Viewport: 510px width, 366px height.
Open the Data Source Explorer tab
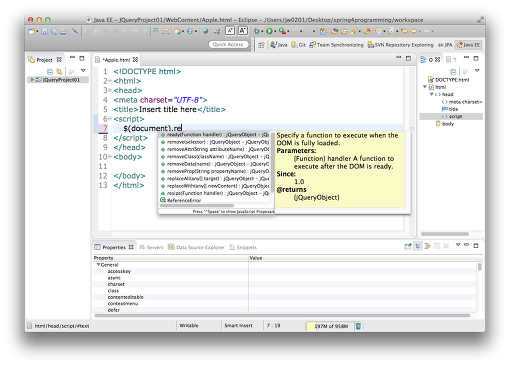[x=196, y=247]
